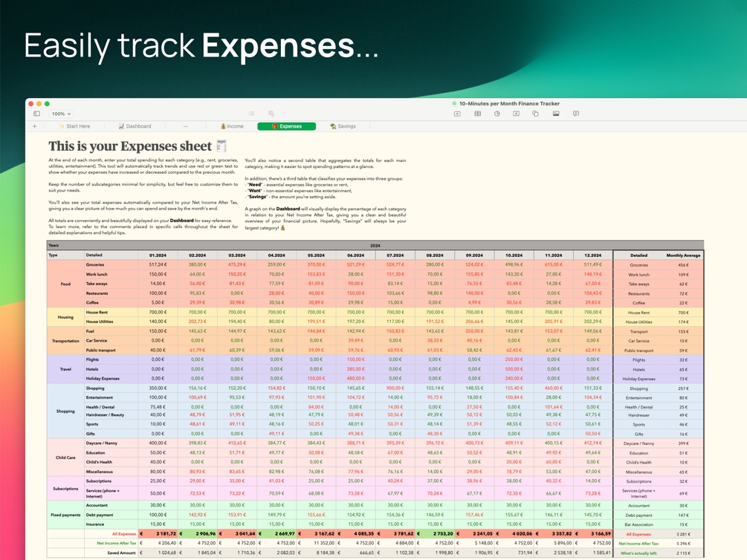Screen dimensions: 747x560
Task: Select the 'Shopping' main category cell
Action: [x=65, y=411]
